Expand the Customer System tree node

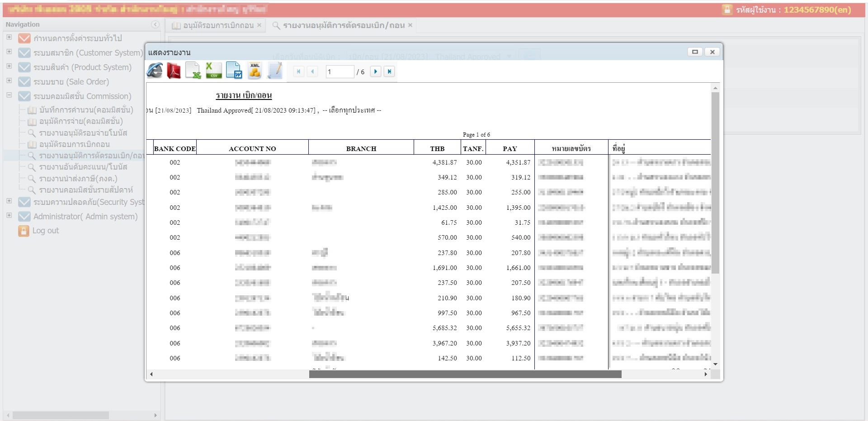point(9,52)
